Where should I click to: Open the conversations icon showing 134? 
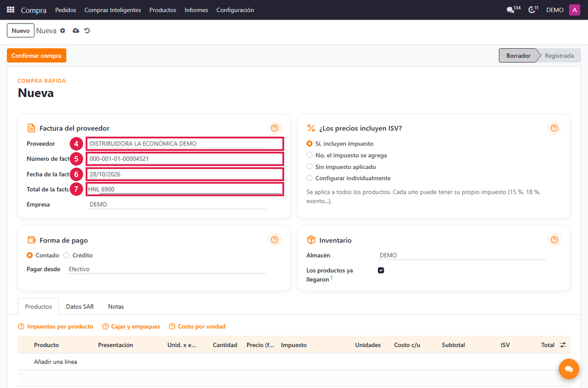(513, 9)
